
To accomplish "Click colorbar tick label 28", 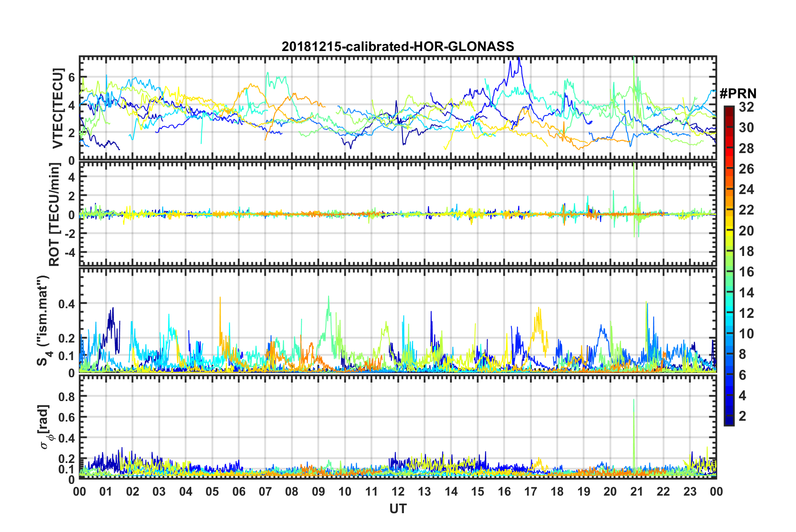I will coord(746,148).
